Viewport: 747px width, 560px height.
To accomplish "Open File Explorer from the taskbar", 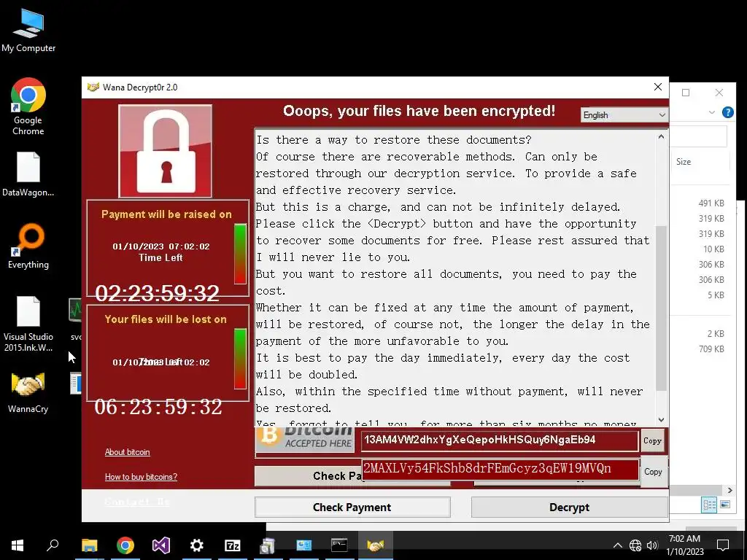I will pos(89,545).
